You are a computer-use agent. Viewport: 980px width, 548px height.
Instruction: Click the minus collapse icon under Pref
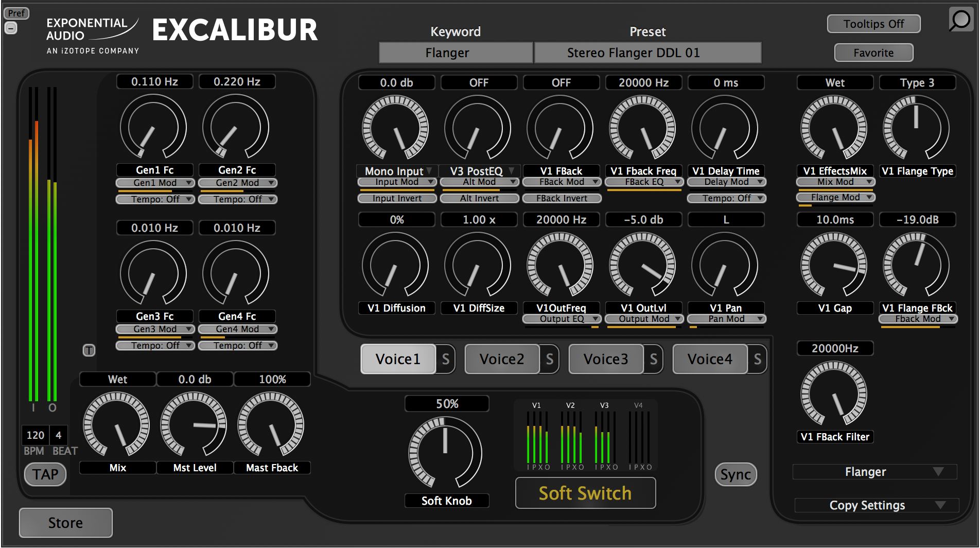click(x=11, y=28)
